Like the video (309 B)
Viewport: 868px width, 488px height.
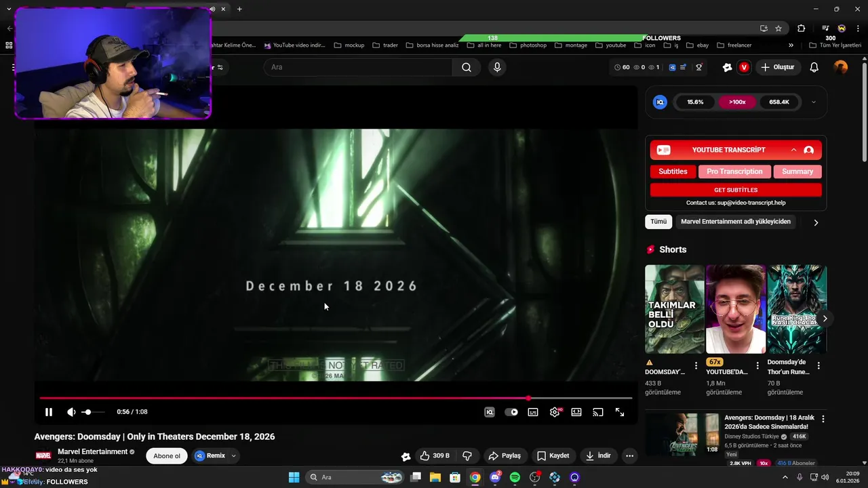[434, 455]
